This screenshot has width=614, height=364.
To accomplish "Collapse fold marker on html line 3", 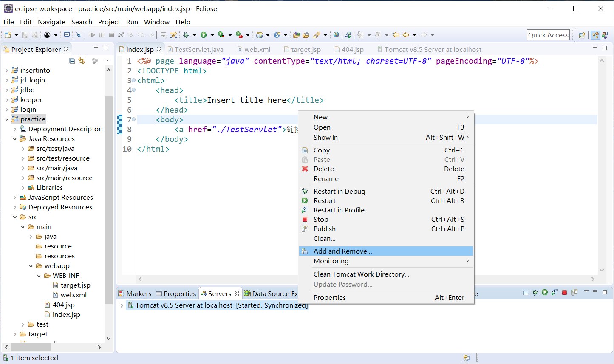I will [x=133, y=80].
